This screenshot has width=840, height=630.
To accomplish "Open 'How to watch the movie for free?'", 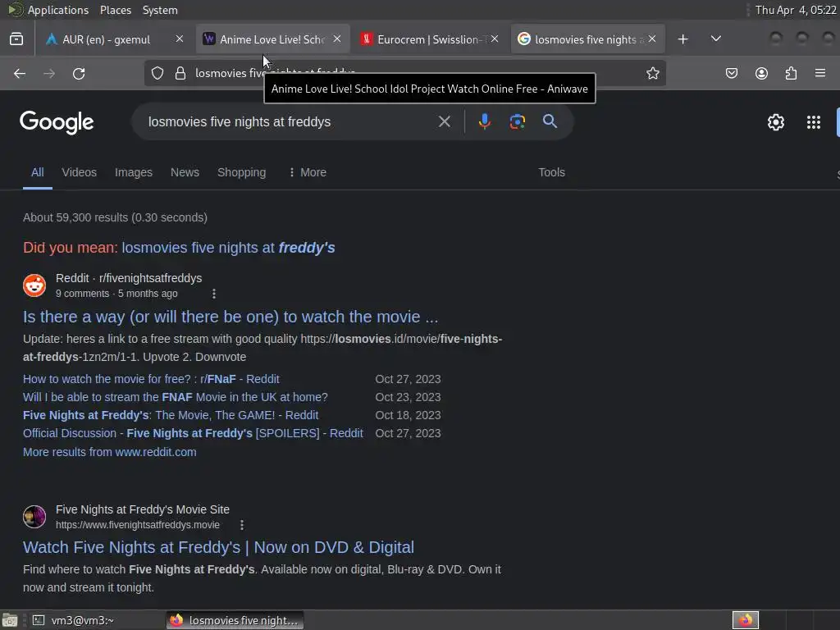I will [x=151, y=379].
